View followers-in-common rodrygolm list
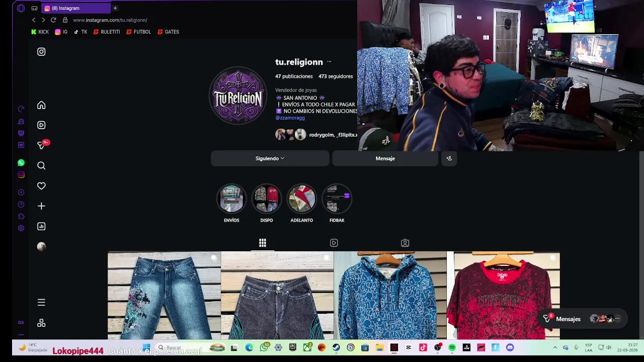 coord(316,135)
